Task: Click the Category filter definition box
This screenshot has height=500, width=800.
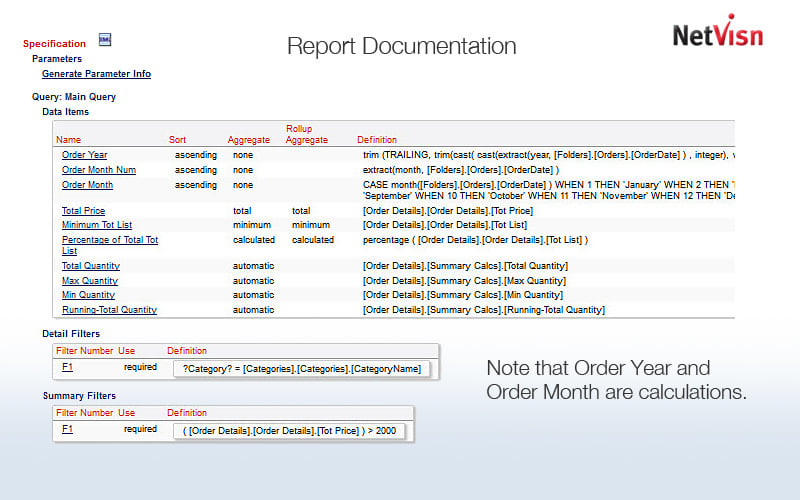Action: coord(302,369)
